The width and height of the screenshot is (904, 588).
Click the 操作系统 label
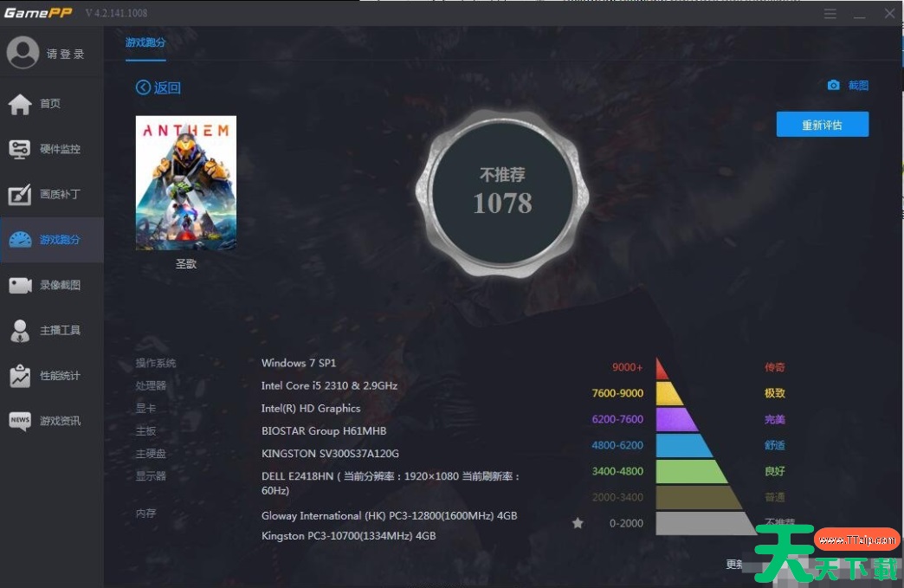point(156,363)
